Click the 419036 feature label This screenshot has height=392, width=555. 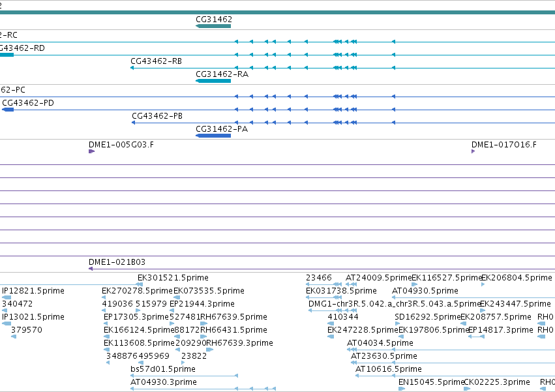117,304
